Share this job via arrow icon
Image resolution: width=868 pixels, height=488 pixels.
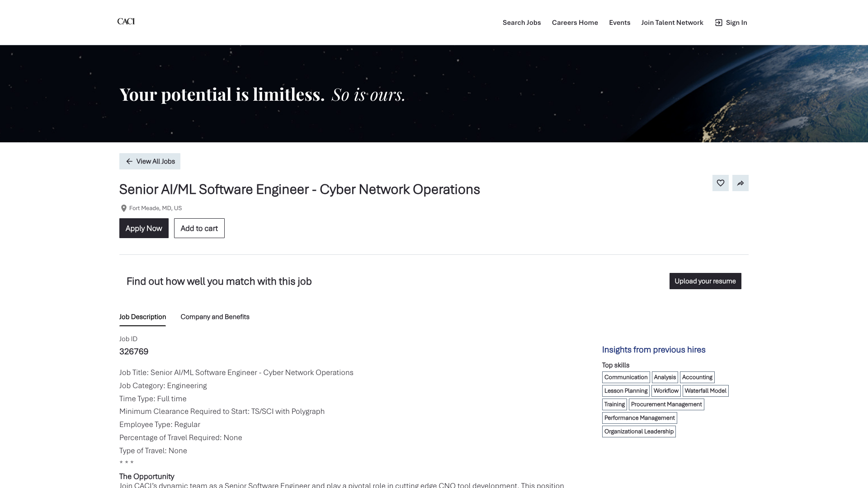741,183
